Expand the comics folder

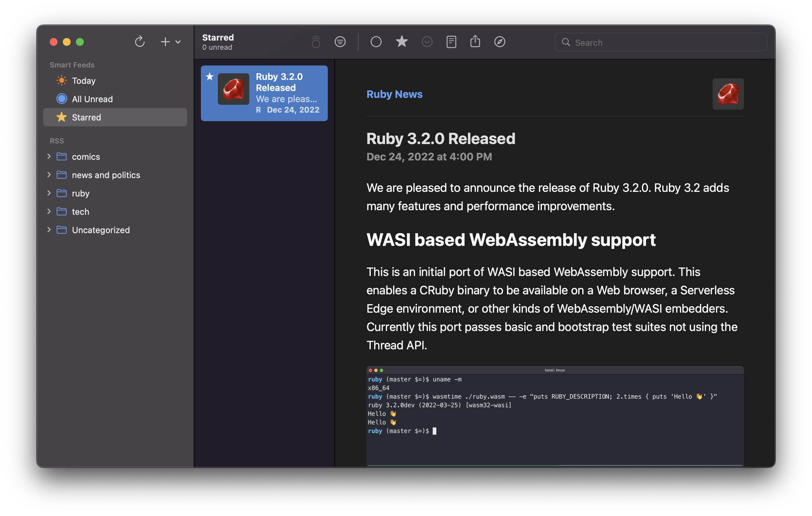pos(49,156)
